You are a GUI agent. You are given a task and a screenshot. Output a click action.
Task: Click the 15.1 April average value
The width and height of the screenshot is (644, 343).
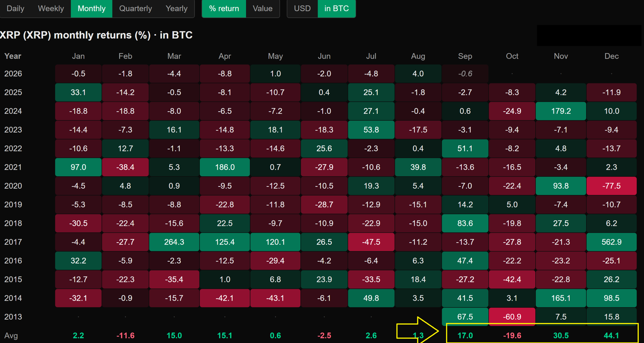[x=225, y=336]
